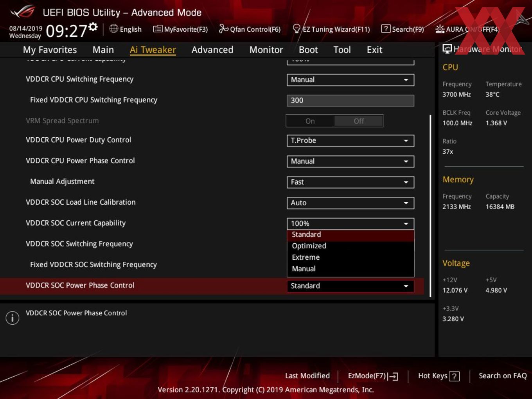
Task: Switch to My Favorites tab
Action: (50, 50)
